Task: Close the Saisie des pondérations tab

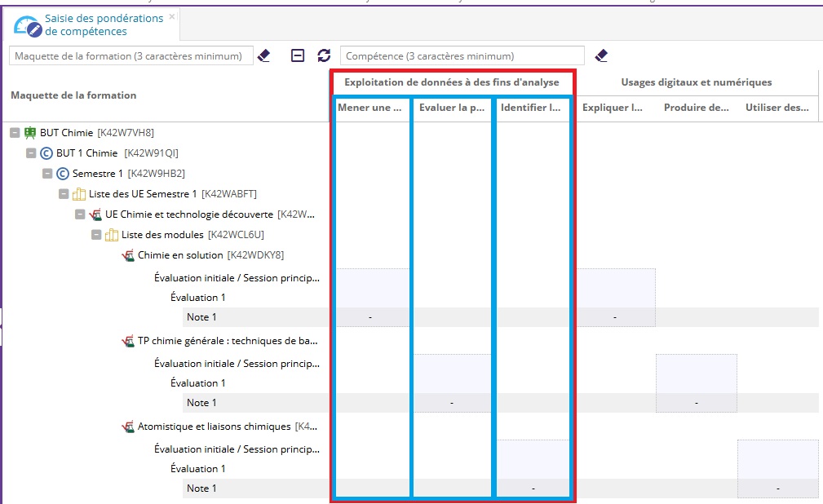Action: (x=171, y=16)
